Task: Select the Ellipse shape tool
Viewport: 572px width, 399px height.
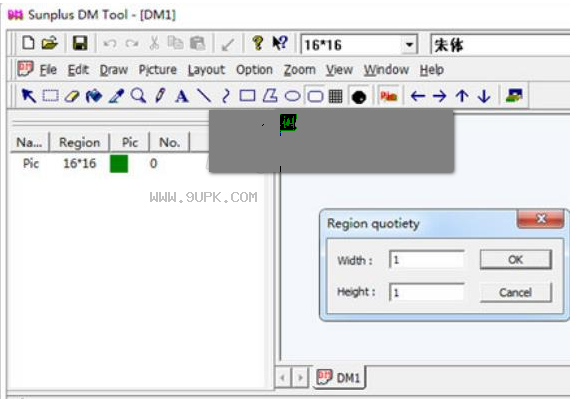Action: (292, 96)
